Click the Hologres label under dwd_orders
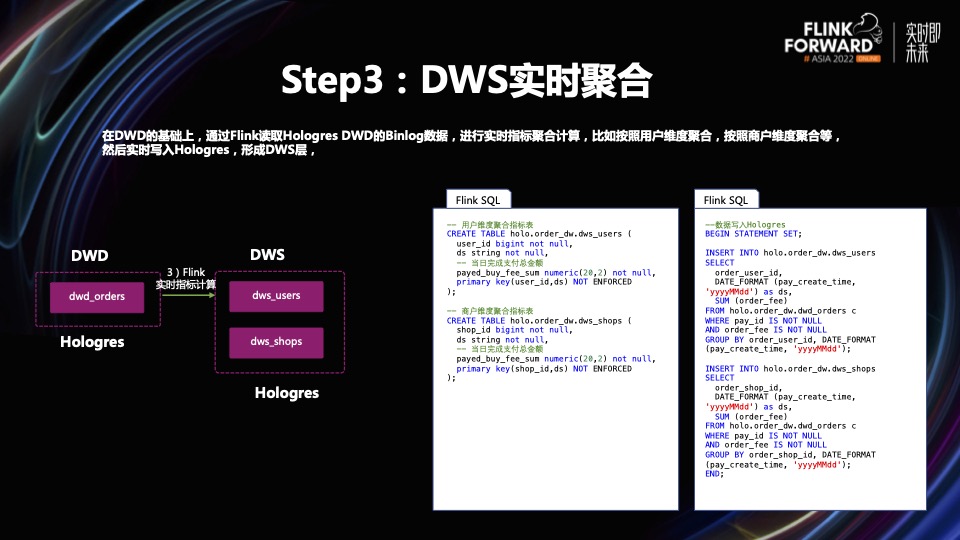Viewport: 960px width, 540px height. (x=92, y=342)
